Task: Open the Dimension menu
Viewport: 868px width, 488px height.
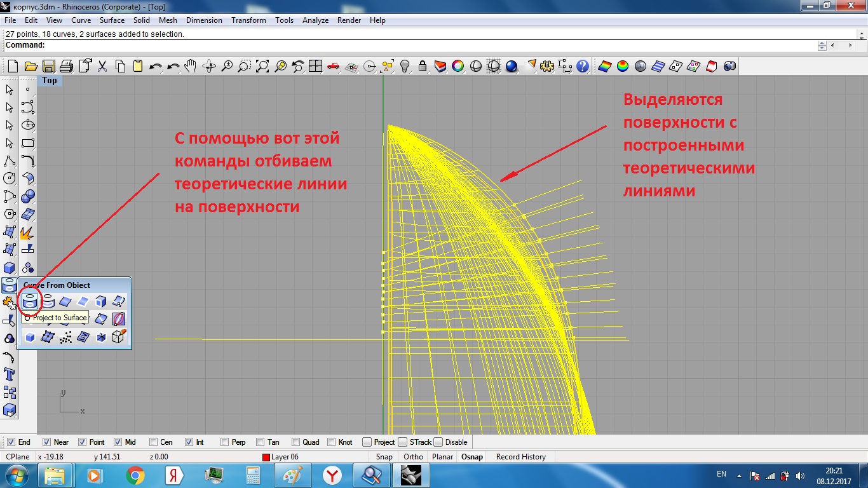Action: click(x=204, y=20)
